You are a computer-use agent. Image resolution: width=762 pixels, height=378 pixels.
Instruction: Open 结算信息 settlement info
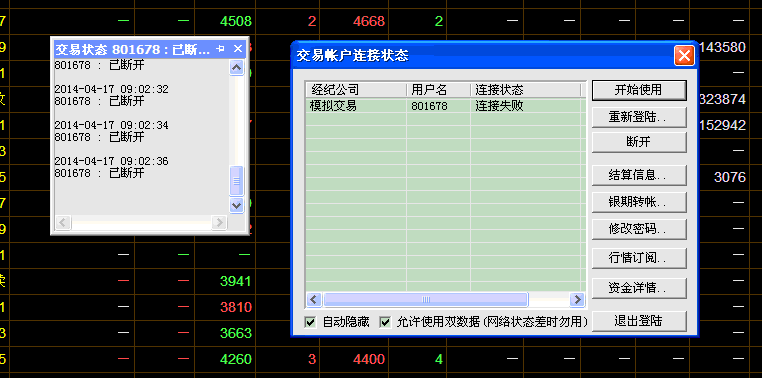coord(639,175)
